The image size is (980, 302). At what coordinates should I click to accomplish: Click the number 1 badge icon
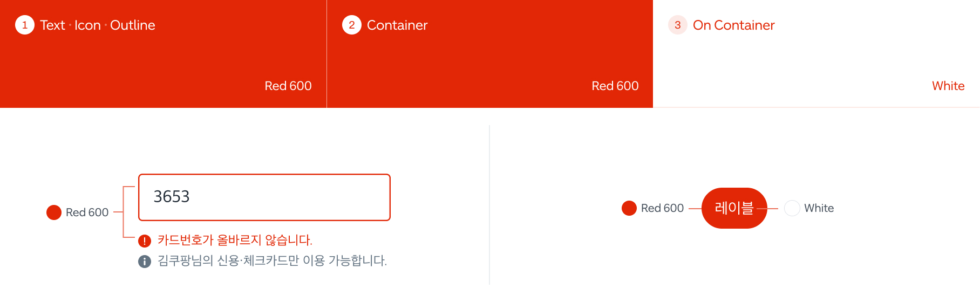click(25, 25)
